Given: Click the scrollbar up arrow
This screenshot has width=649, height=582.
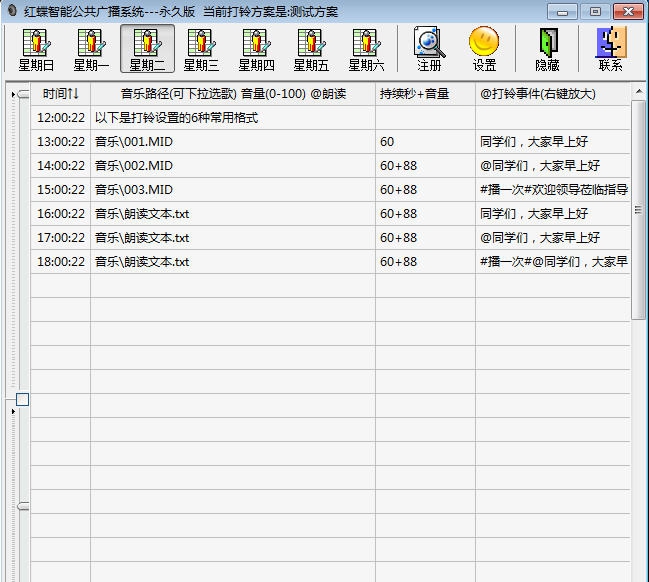Looking at the screenshot, I should click(639, 91).
